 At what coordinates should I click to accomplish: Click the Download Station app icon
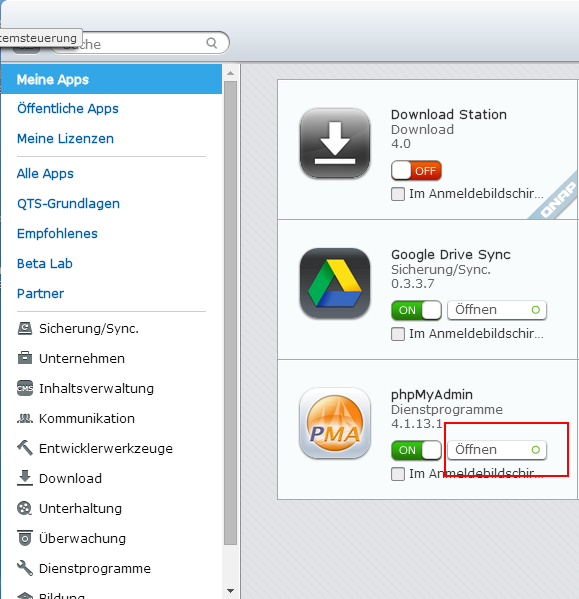point(335,143)
